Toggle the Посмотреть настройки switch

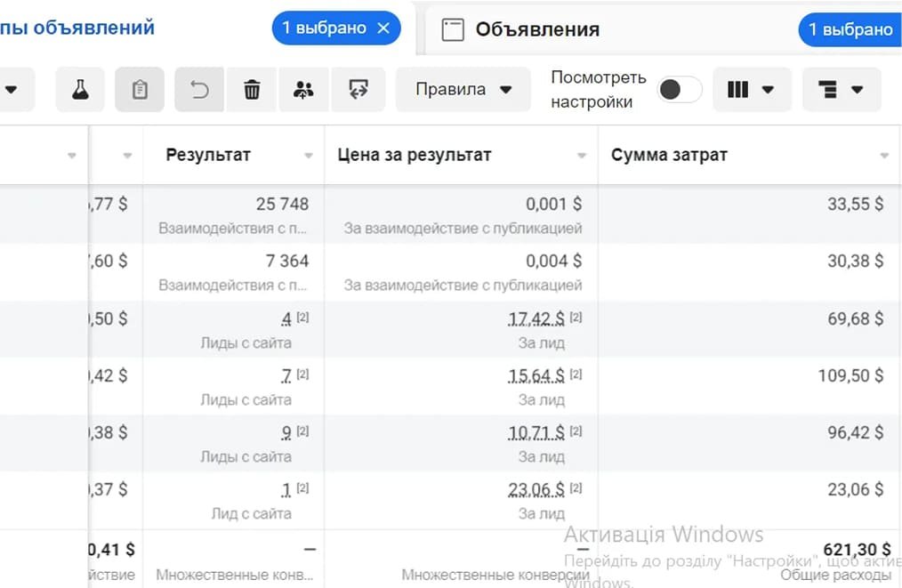coord(680,90)
